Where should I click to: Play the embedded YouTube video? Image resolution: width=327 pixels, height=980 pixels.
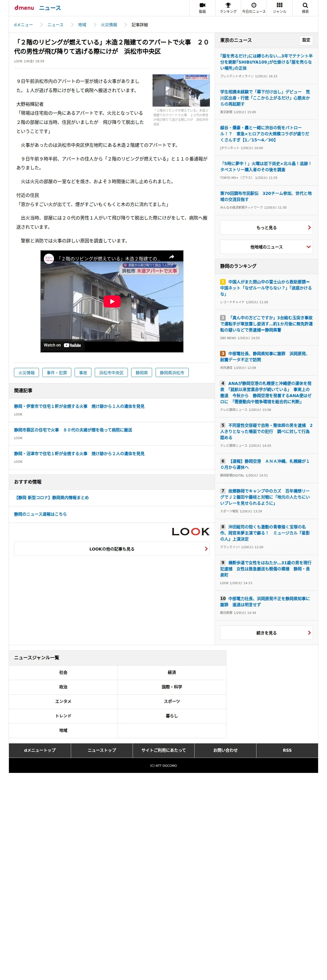coord(112,301)
